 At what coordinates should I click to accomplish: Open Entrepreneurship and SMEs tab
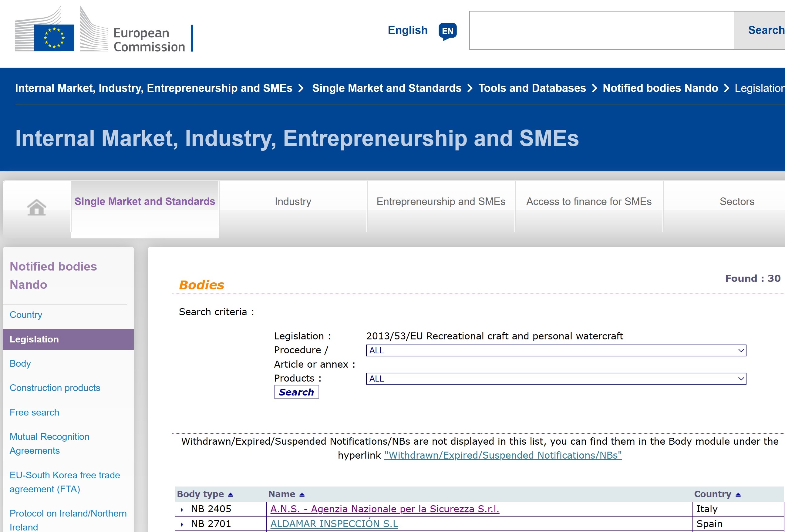point(441,202)
